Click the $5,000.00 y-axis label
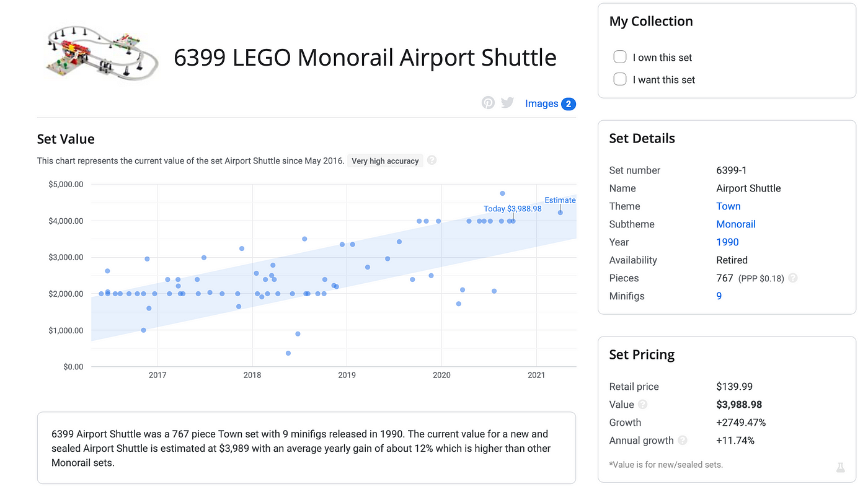This screenshot has height=492, width=868. coord(66,184)
